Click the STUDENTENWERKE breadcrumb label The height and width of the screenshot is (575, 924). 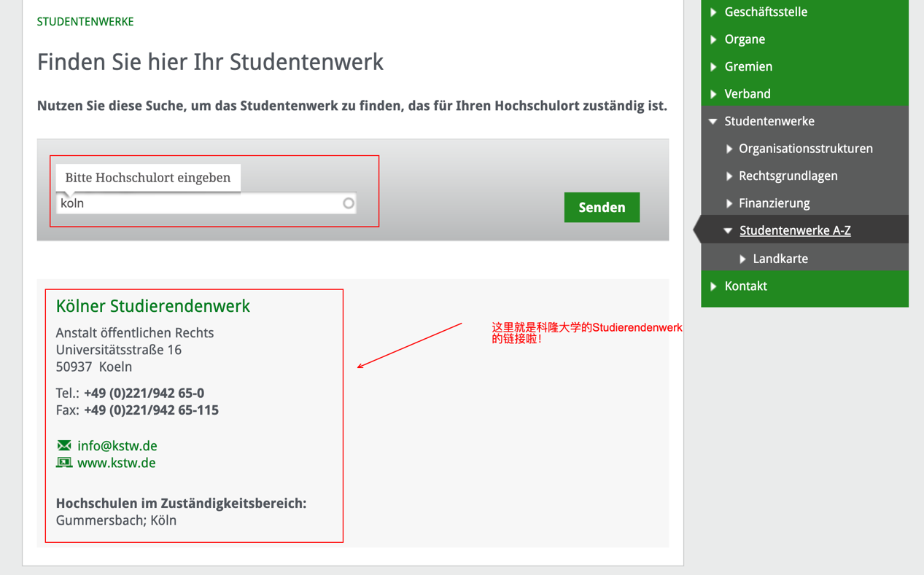point(85,22)
